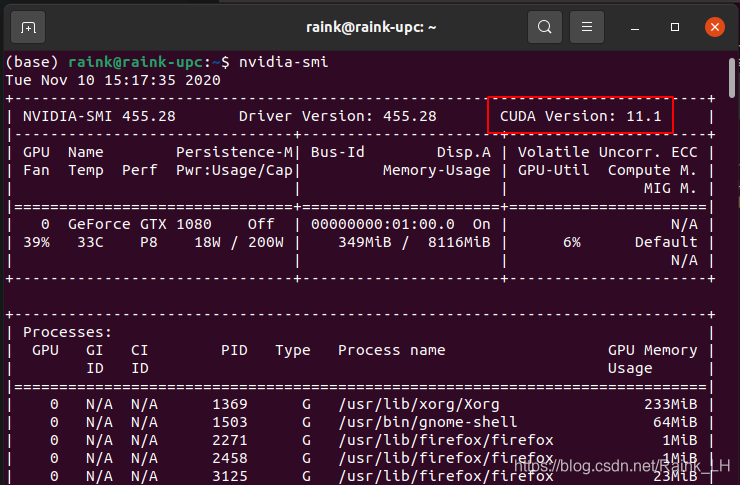Open a new terminal tab

(28, 27)
